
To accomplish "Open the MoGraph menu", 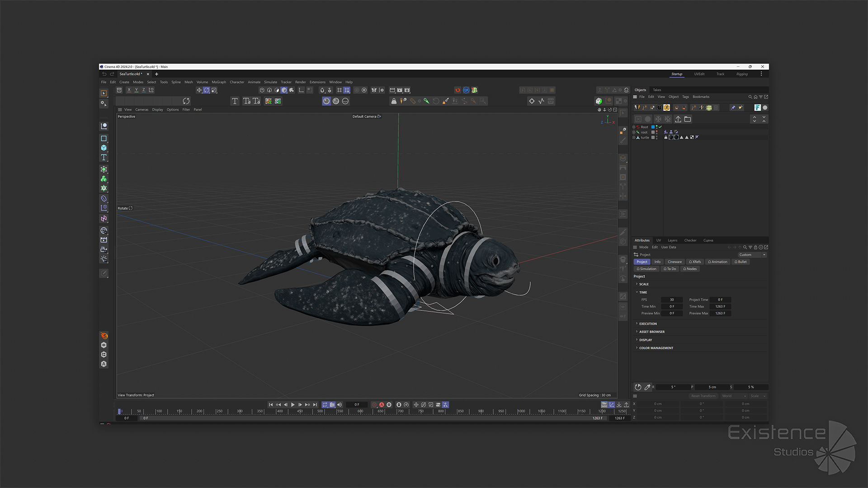I will point(219,82).
